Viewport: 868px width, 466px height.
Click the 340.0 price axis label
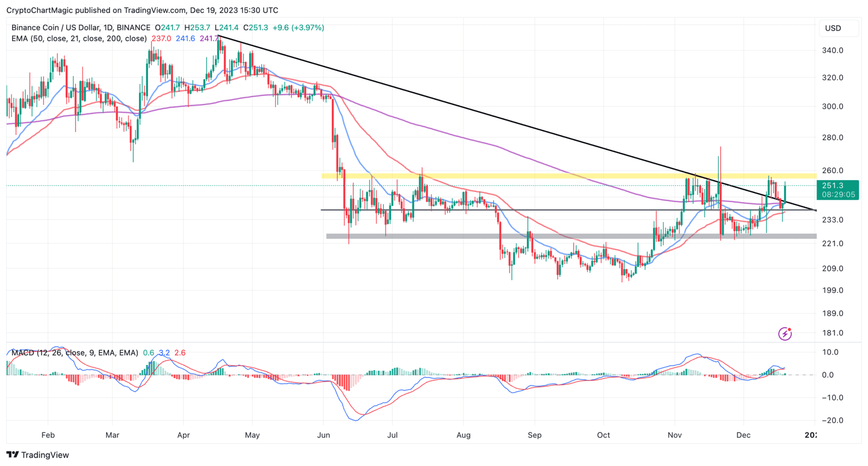click(x=832, y=50)
